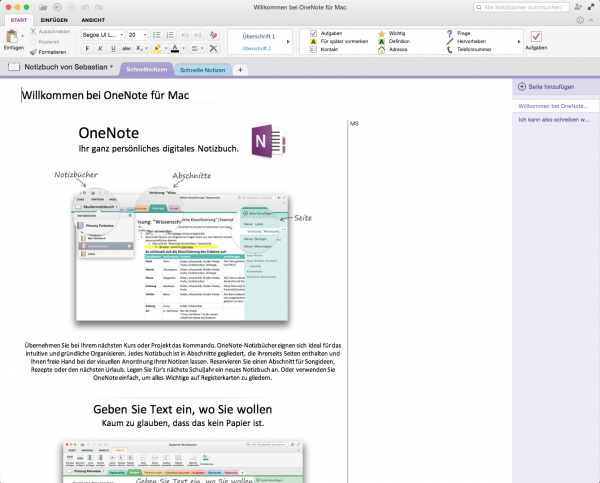Toggle italic formatting K button
The image size is (600, 483).
100,49
